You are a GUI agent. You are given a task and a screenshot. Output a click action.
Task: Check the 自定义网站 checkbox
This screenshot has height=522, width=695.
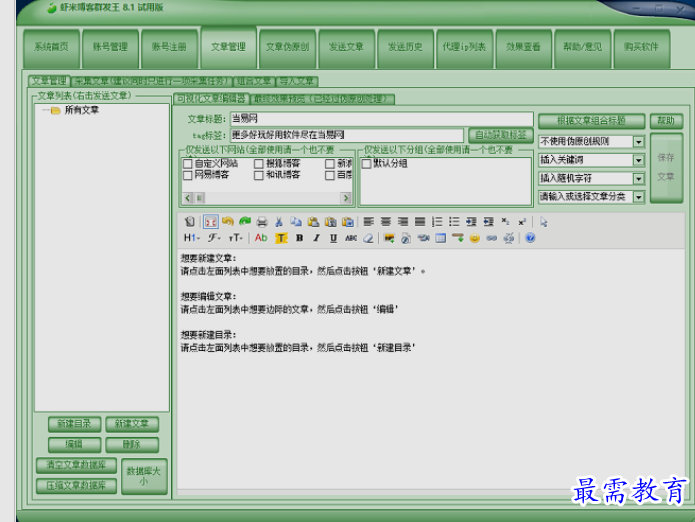click(187, 164)
